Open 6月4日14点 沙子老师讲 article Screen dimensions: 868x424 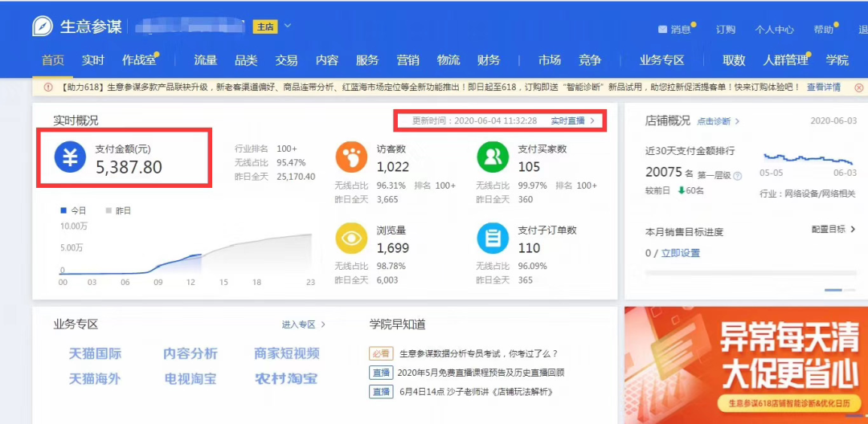pyautogui.click(x=477, y=392)
